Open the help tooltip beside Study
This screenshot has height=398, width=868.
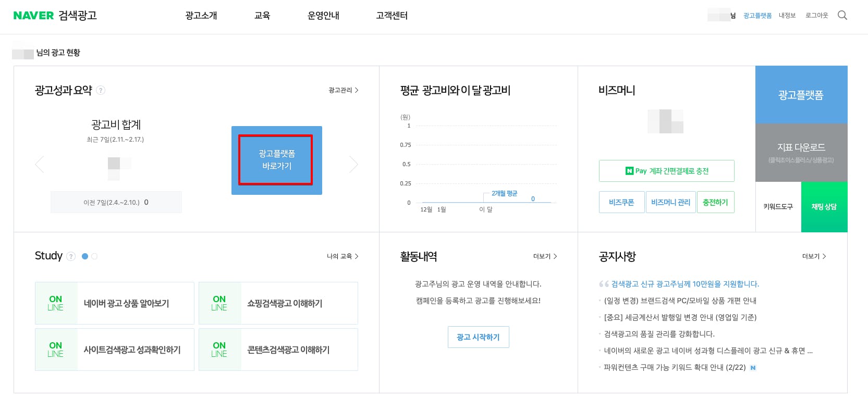71,256
